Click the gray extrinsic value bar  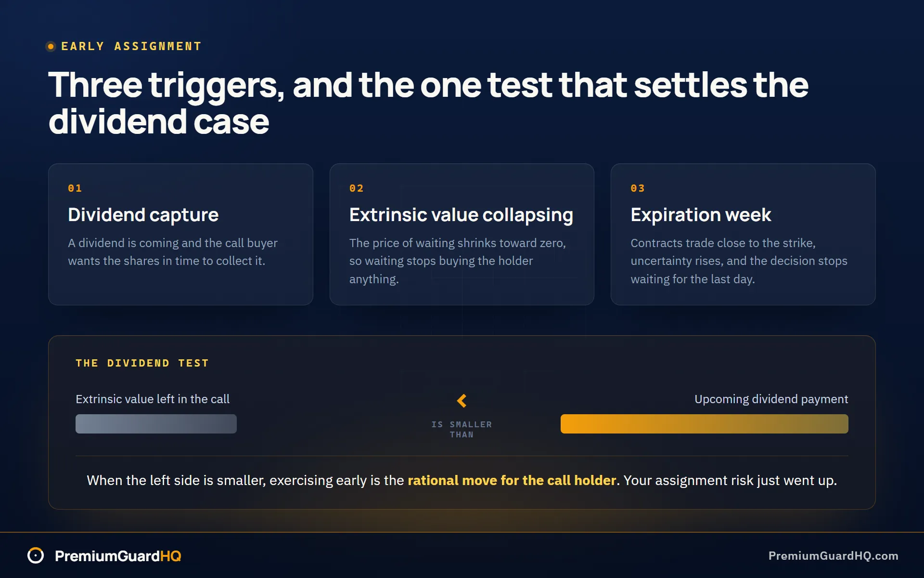point(156,424)
